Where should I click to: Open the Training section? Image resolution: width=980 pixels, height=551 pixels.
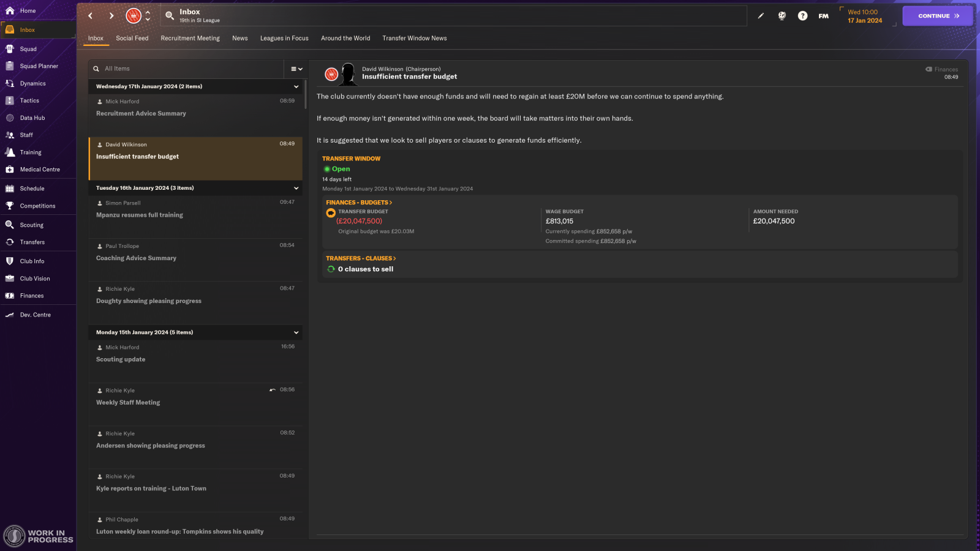31,152
